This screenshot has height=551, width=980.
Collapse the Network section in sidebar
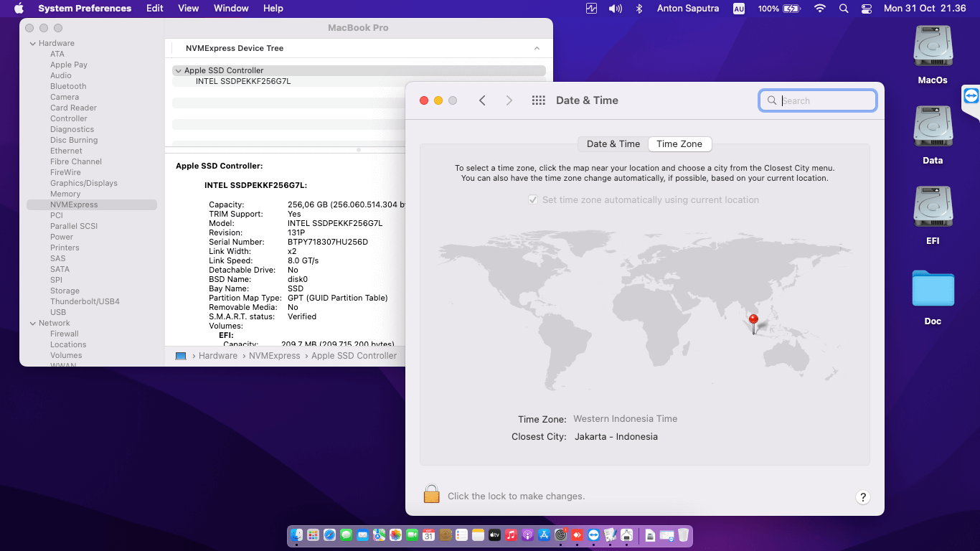click(32, 324)
